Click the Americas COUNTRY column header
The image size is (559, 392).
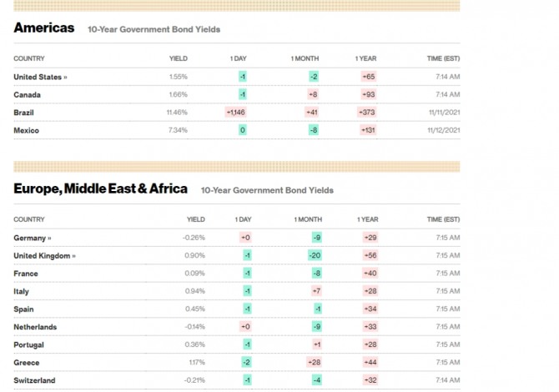(29, 58)
